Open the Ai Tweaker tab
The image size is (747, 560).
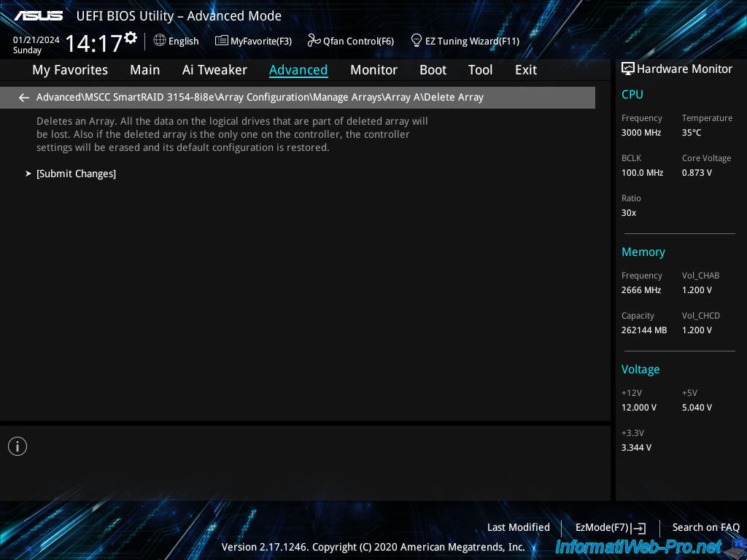pyautogui.click(x=214, y=70)
